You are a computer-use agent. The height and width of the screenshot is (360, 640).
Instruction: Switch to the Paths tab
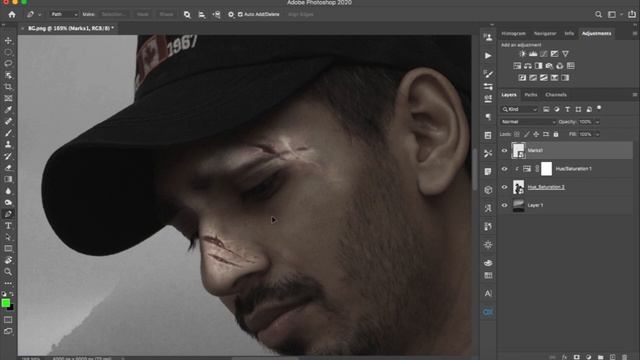coord(531,95)
